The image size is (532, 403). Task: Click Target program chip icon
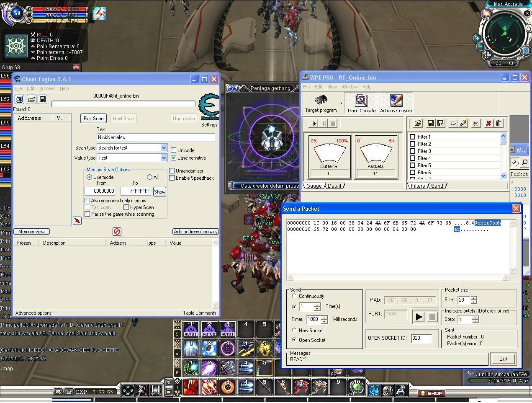[x=321, y=100]
